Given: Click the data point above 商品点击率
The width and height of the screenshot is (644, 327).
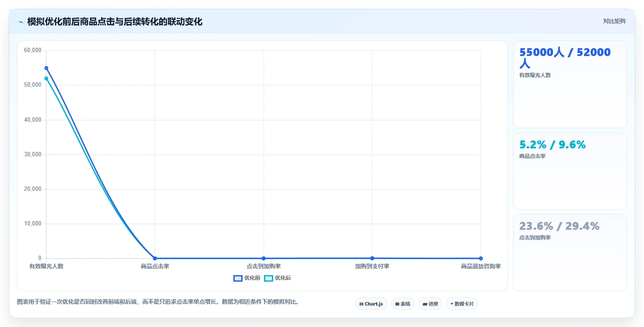Looking at the screenshot, I should pos(155,258).
